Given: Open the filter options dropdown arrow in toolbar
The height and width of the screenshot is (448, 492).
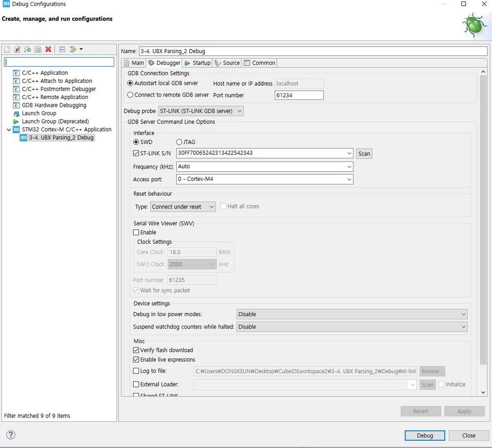Looking at the screenshot, I should [x=81, y=49].
